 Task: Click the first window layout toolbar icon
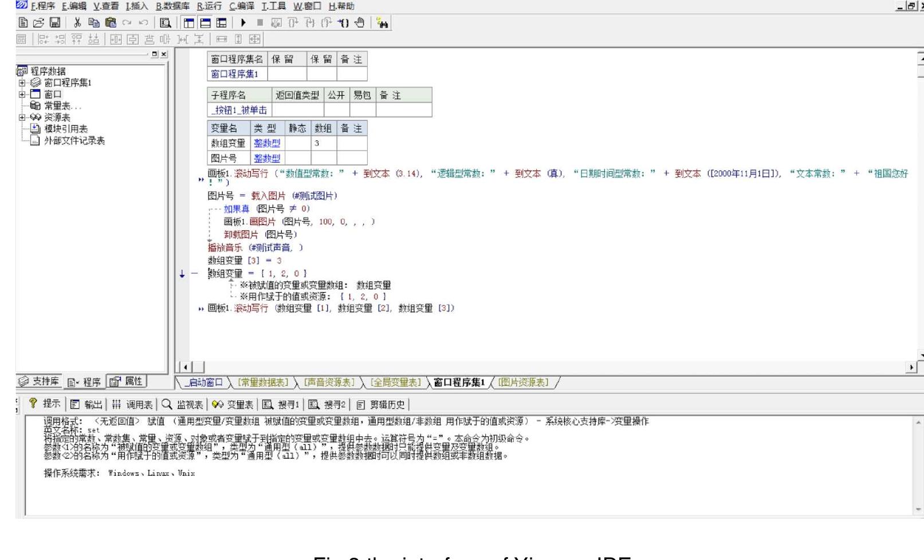click(x=189, y=23)
